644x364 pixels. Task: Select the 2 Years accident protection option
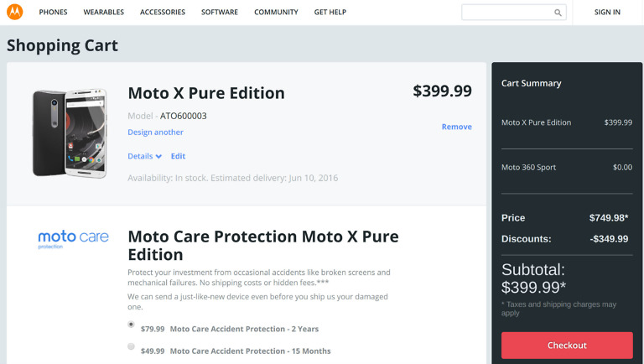[131, 324]
